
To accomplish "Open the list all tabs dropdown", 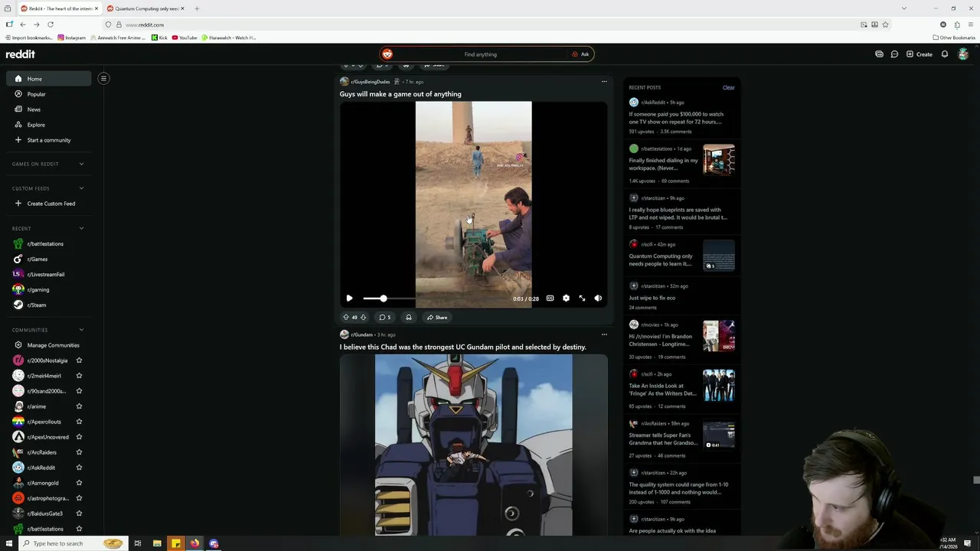I will point(903,8).
